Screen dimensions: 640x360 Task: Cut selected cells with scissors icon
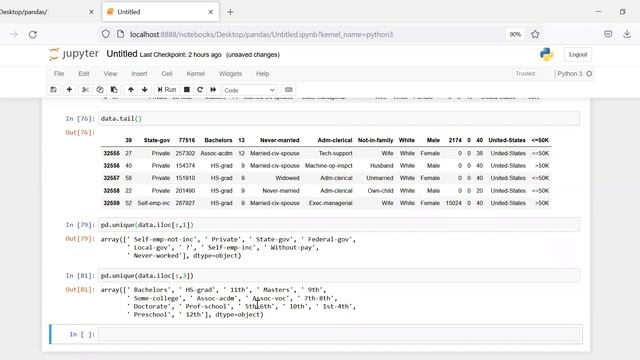(x=85, y=90)
